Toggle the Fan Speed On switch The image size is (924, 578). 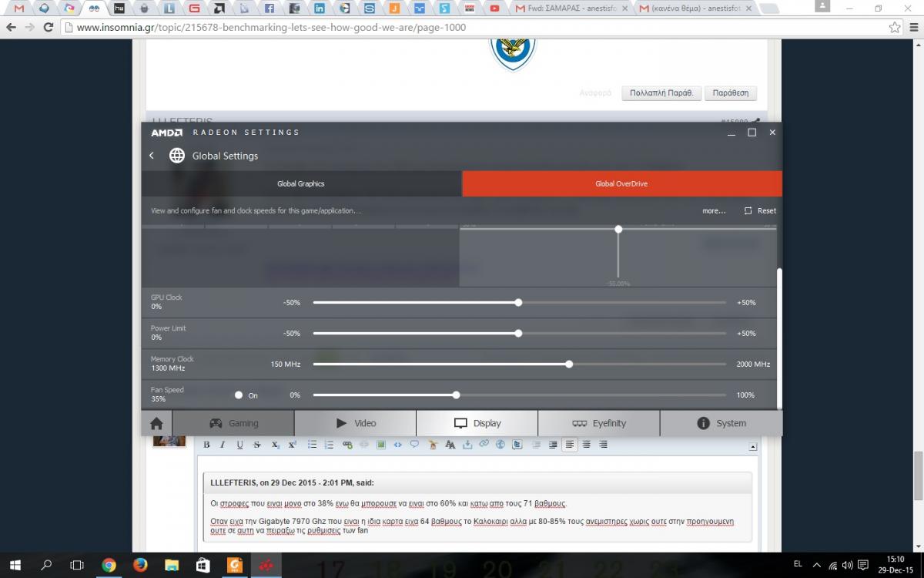[239, 395]
